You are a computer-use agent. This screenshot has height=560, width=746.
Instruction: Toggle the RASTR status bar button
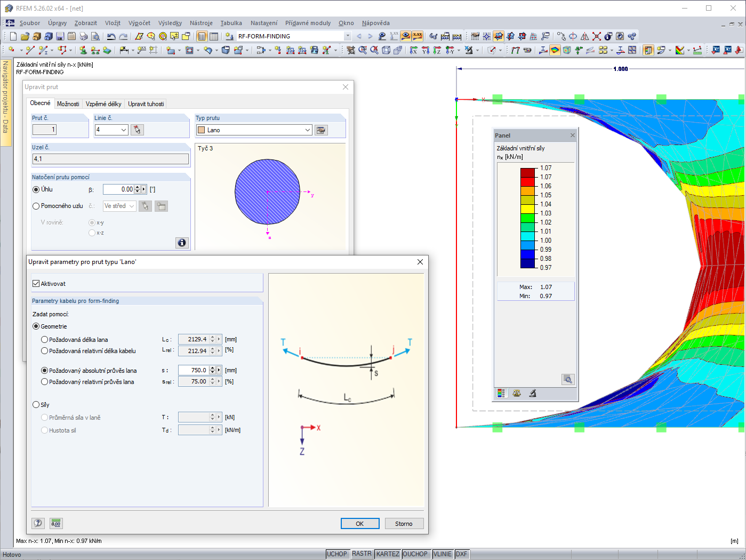tap(362, 554)
